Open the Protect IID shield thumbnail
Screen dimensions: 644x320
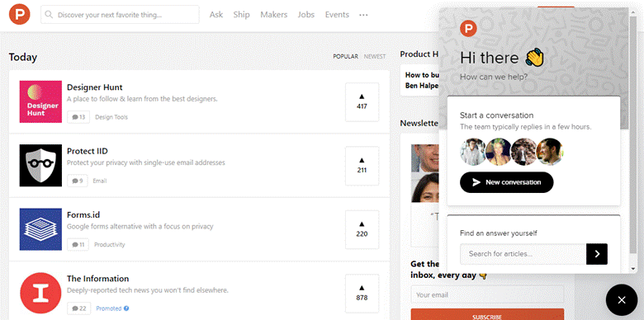coord(40,165)
